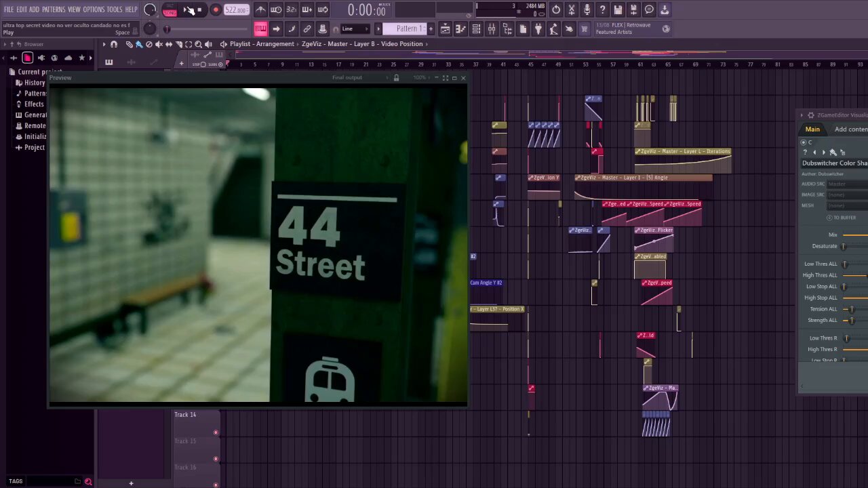Toggle the metronome icon

[260, 9]
